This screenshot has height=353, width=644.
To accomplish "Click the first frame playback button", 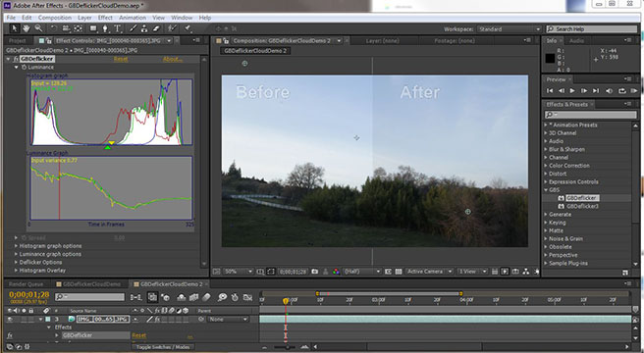I will point(550,91).
